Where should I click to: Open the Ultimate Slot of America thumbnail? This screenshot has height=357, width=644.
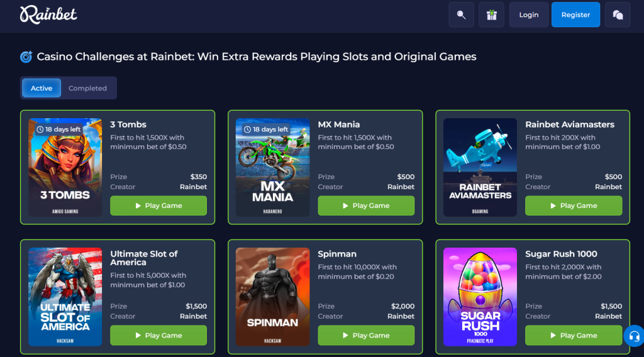65,297
